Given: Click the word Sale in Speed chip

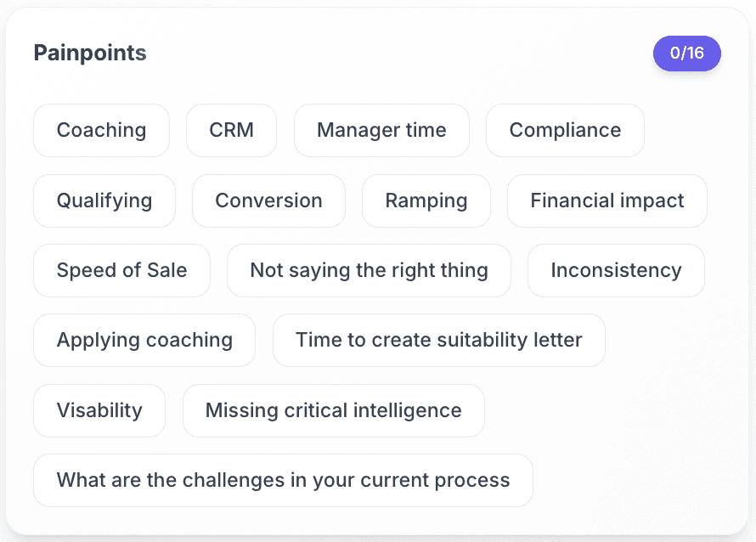Looking at the screenshot, I should [168, 270].
